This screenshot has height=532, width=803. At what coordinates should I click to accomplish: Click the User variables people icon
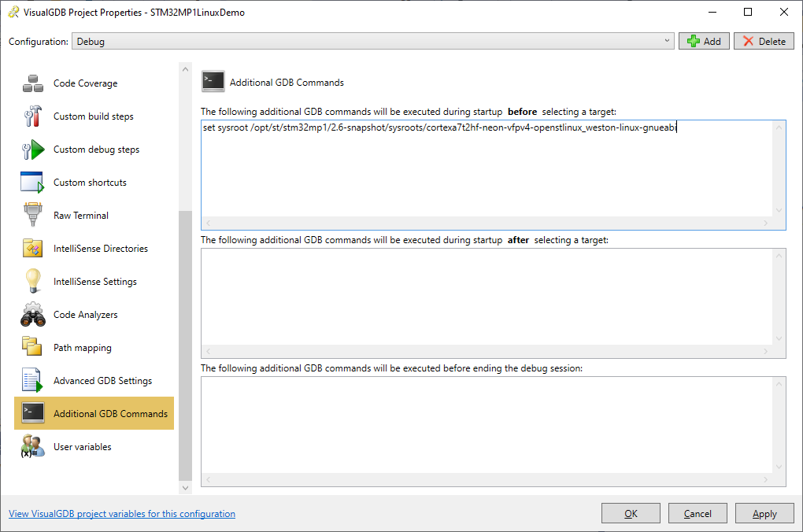pyautogui.click(x=33, y=446)
